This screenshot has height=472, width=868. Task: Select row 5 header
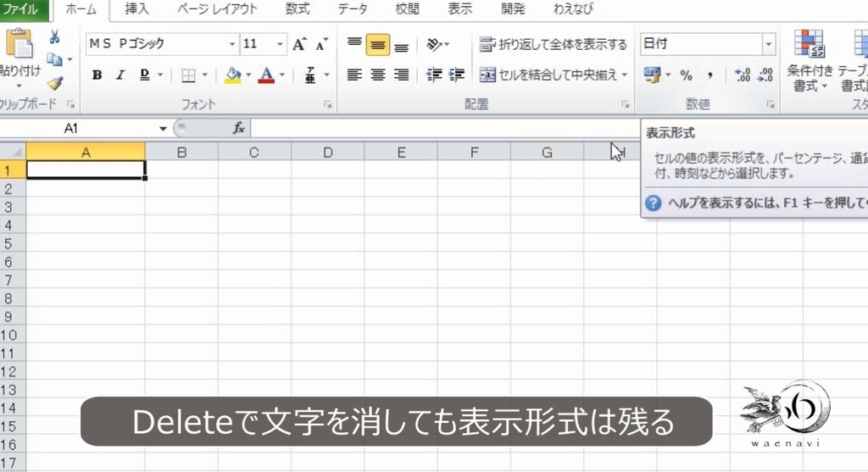click(12, 243)
